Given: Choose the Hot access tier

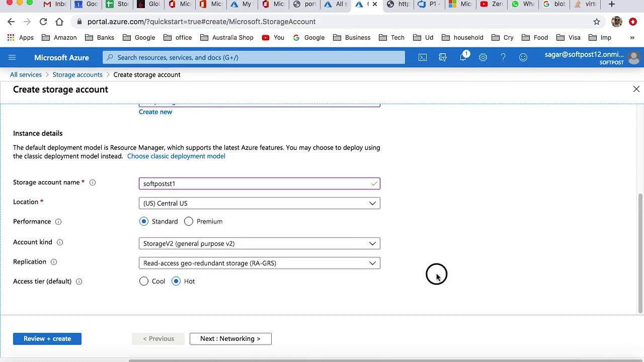Looking at the screenshot, I should [x=176, y=281].
